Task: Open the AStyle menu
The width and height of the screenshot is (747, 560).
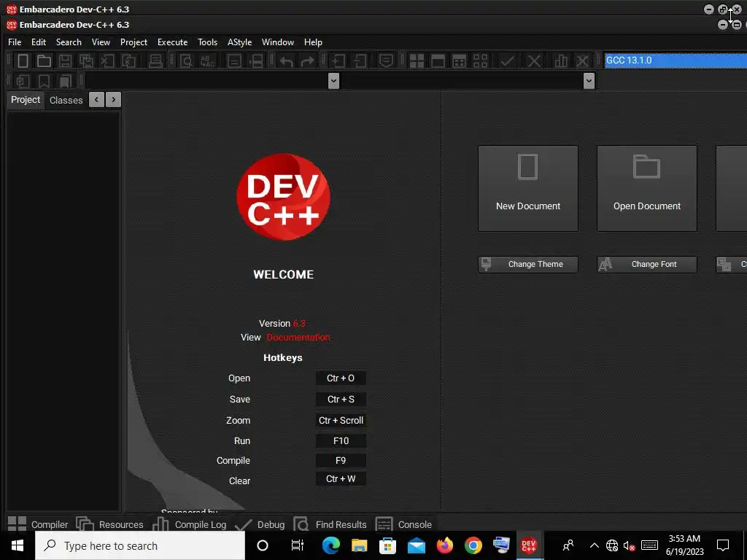Action: pos(239,42)
